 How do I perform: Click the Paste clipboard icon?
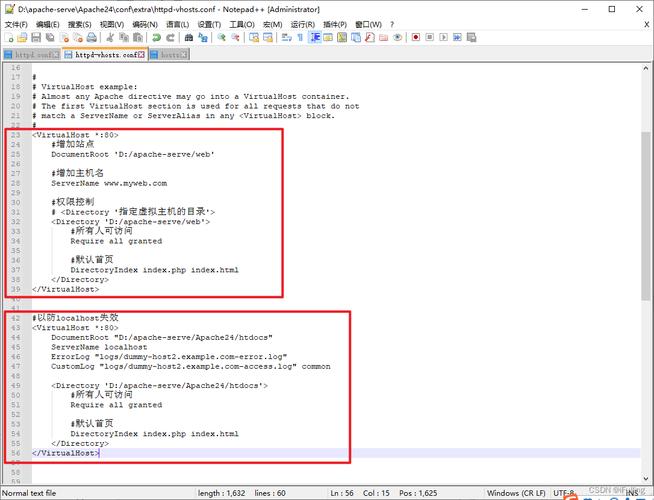pos(138,38)
